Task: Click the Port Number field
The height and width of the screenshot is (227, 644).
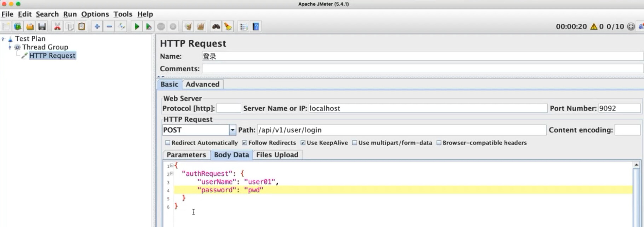Action: click(619, 108)
